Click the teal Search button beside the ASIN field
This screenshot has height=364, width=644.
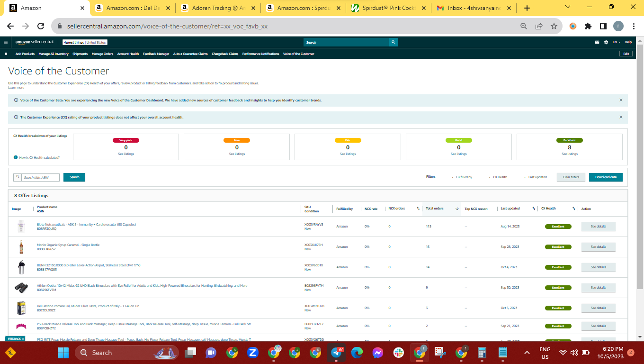pos(74,177)
